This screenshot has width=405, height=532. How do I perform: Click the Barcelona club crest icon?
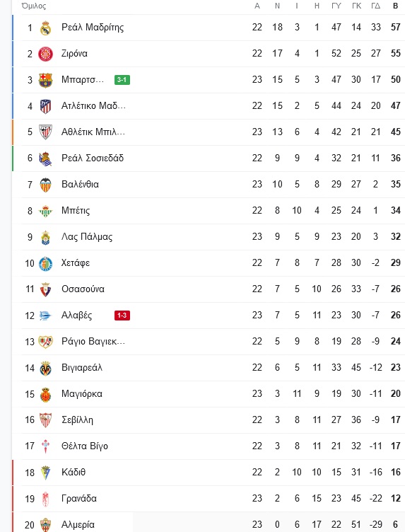[x=45, y=80]
